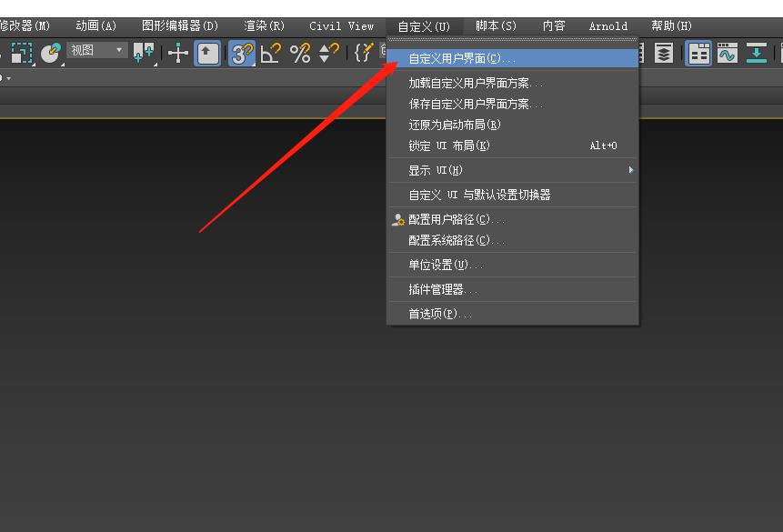Toggle the Angle Snap icon
Viewport: 783px width, 532px height.
271,53
